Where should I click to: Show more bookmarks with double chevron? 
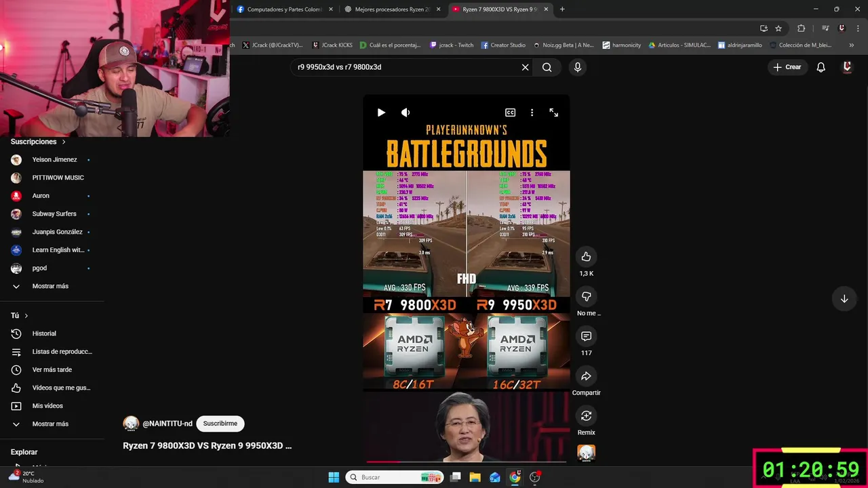[x=852, y=45]
